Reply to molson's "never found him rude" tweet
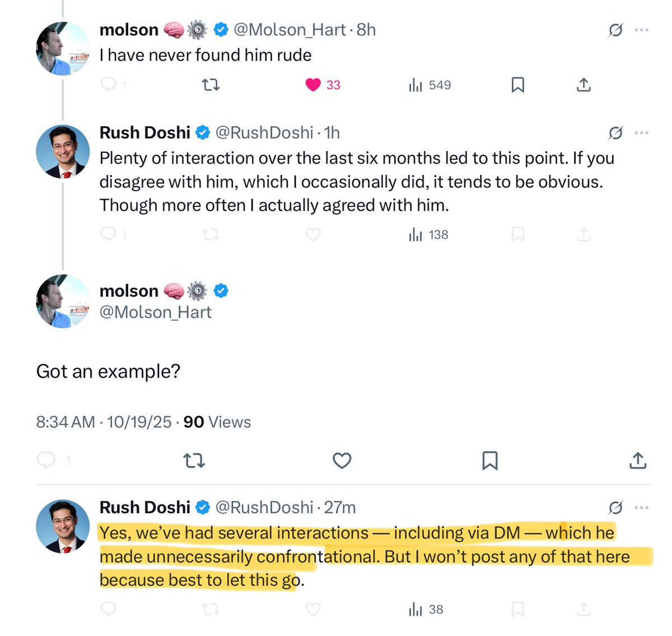The height and width of the screenshot is (636, 672). (108, 85)
